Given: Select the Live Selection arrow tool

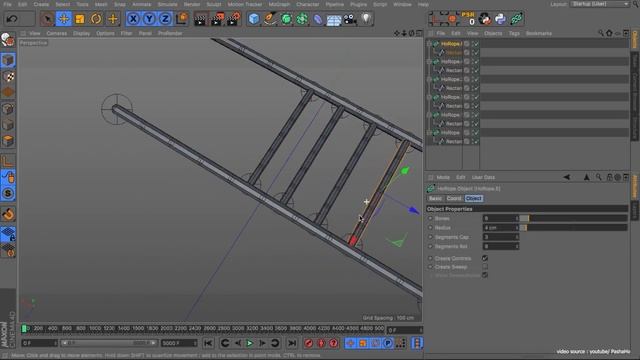Looking at the screenshot, I should tap(47, 19).
